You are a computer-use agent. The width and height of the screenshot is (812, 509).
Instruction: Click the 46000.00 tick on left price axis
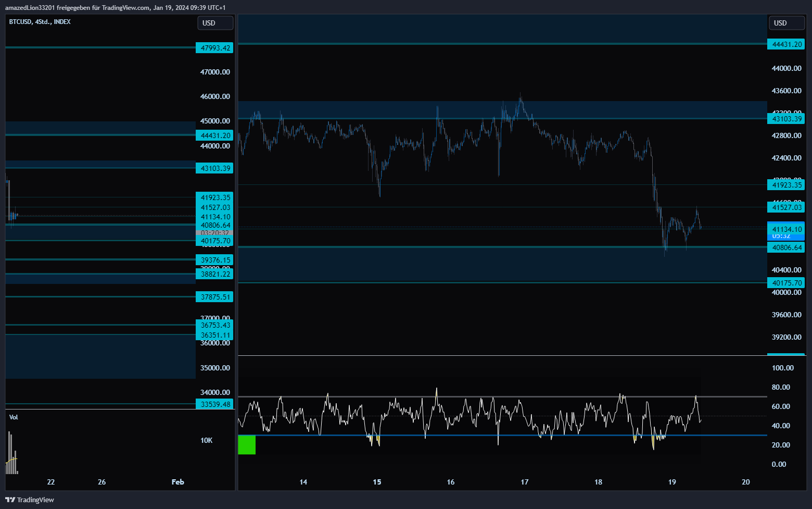point(215,96)
